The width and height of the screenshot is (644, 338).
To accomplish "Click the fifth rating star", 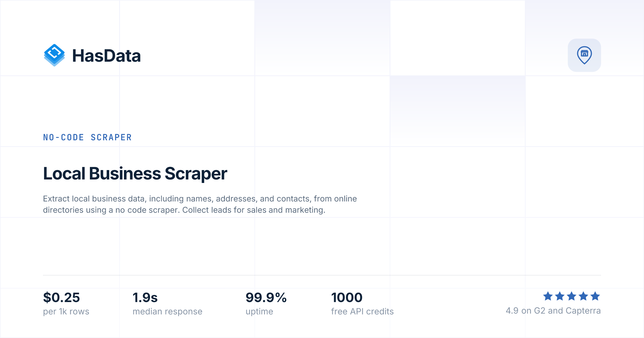I will [x=595, y=296].
